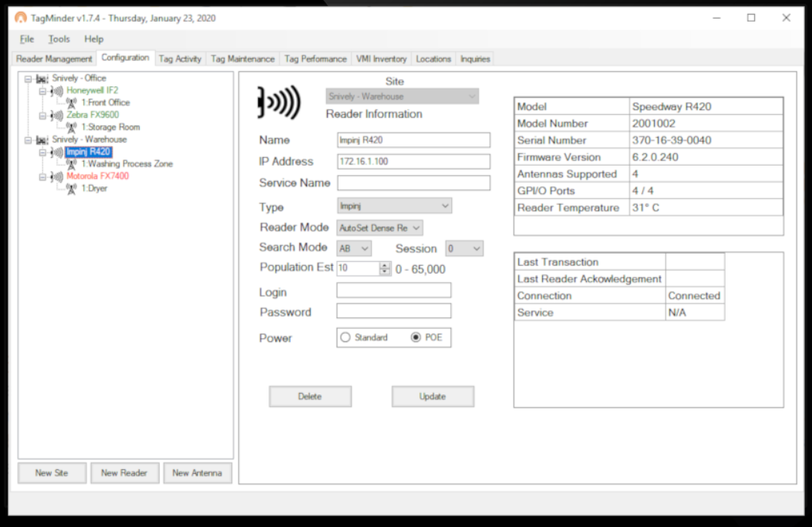Select 1:Dryer in the tree
Viewport: 812px width, 527px height.
point(94,188)
